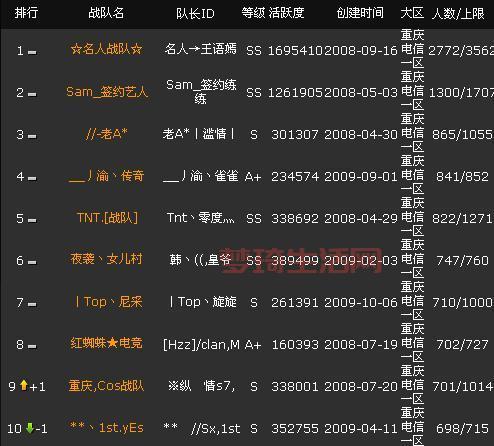
Task: Click creation date 2008-07-20
Action: coord(361,386)
